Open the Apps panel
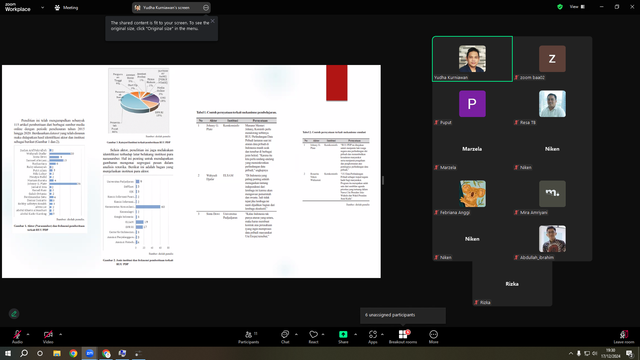This screenshot has width=640, height=360. click(373, 336)
